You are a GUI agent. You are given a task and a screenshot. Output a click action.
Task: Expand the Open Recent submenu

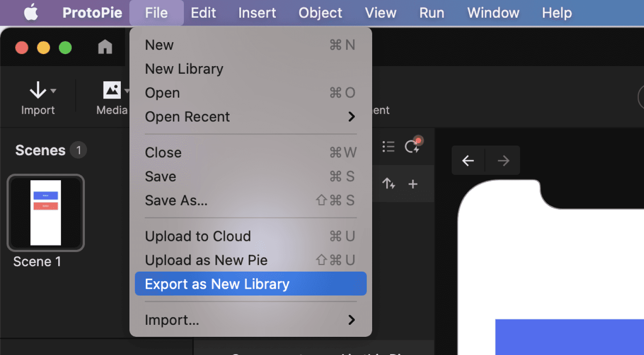pyautogui.click(x=351, y=117)
